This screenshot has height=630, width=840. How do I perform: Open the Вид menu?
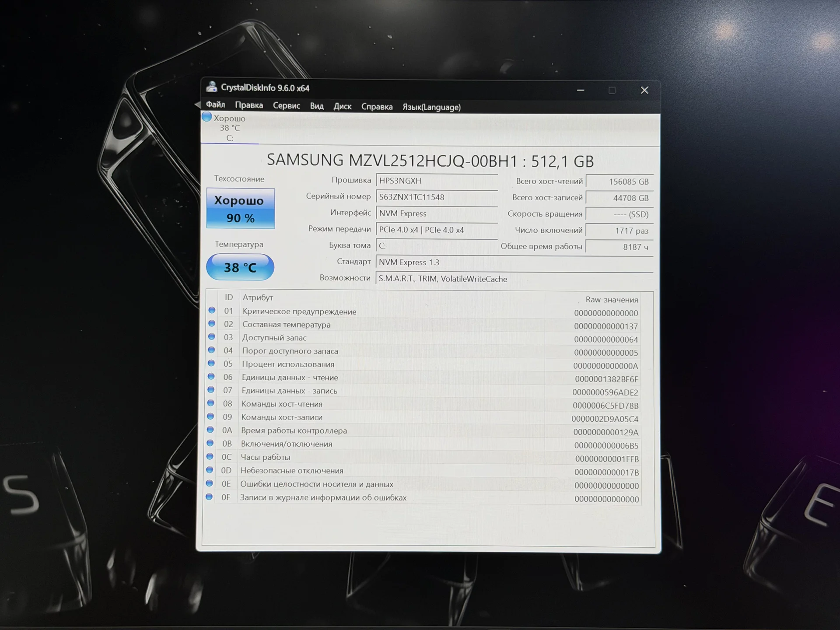(x=317, y=106)
